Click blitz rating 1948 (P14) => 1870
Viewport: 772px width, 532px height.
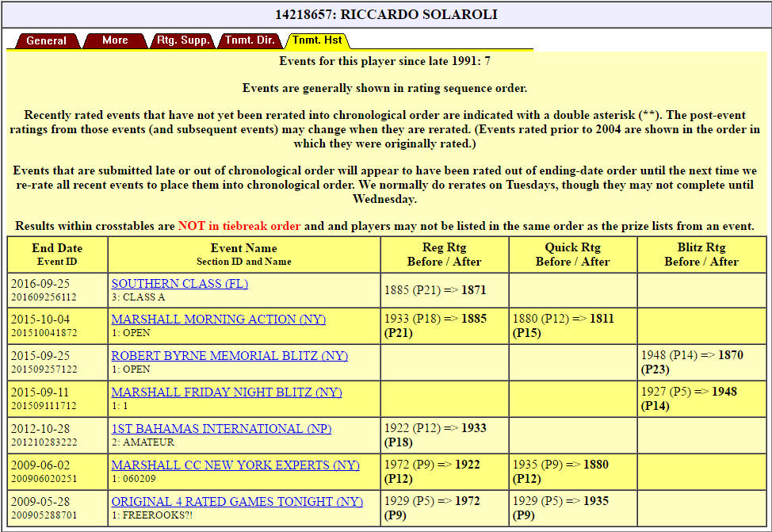click(692, 362)
